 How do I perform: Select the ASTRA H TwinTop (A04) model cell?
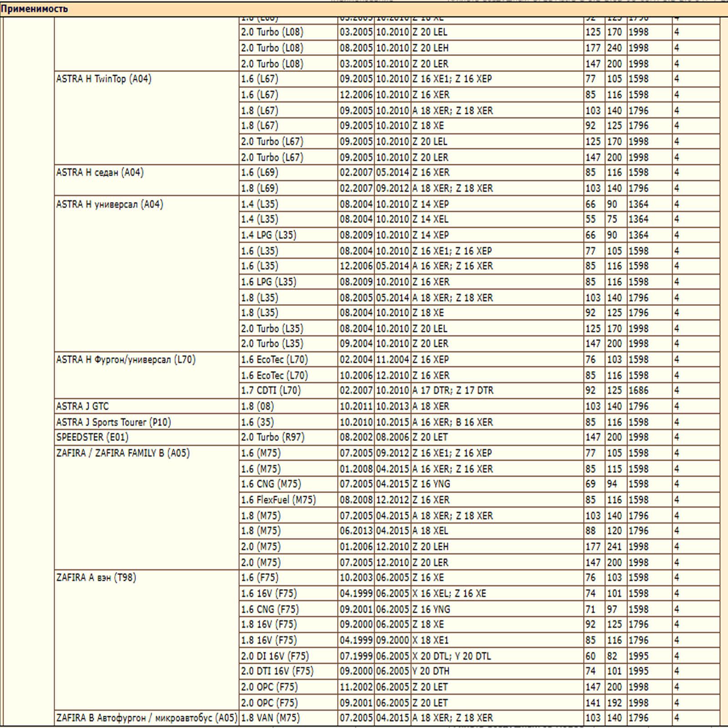(x=104, y=79)
